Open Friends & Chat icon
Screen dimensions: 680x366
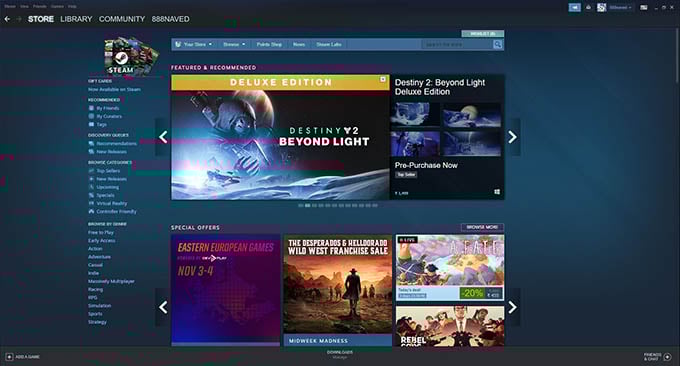pos(668,357)
